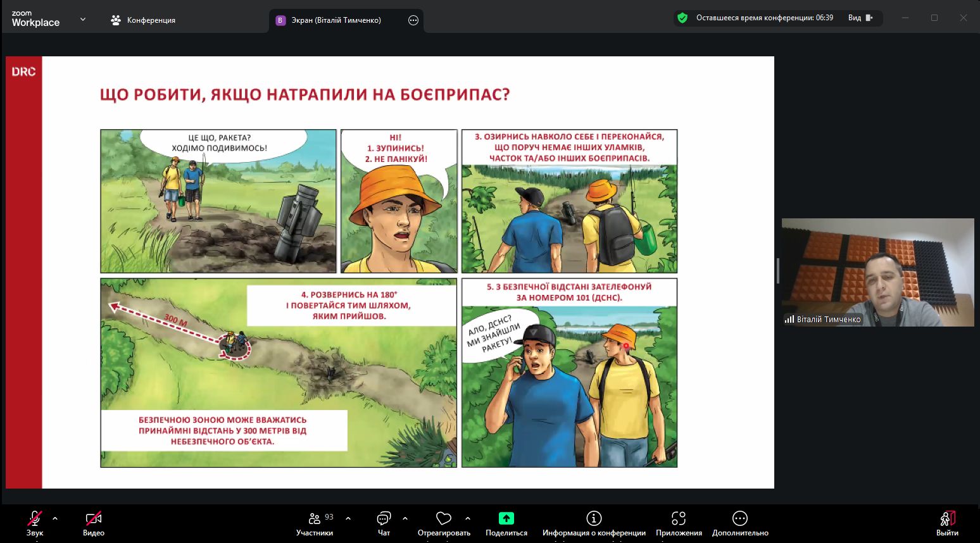Click the green encryption shield icon

(x=682, y=18)
